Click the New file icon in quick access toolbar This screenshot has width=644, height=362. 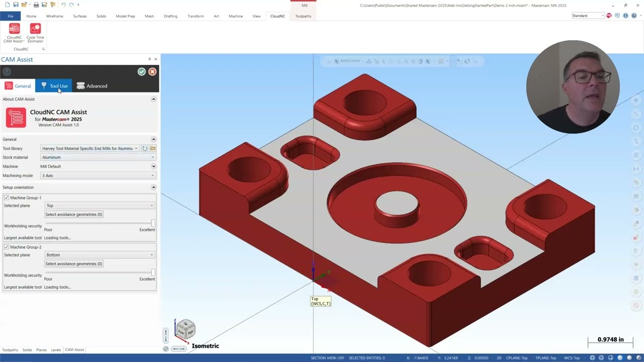point(7,5)
